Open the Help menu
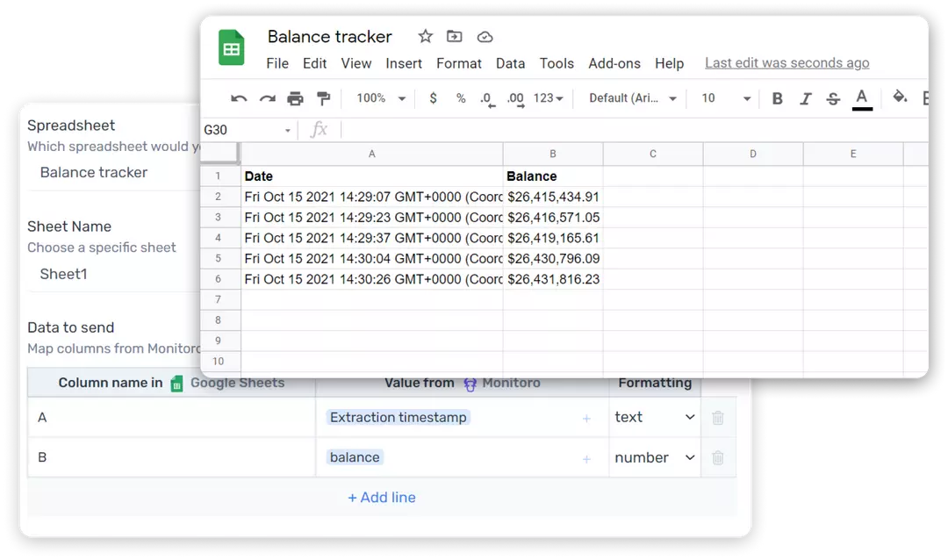Screen dimensions: 948x560 (669, 63)
